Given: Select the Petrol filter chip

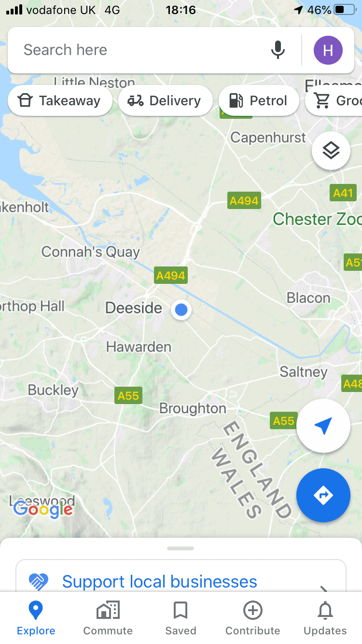Looking at the screenshot, I should point(259,100).
